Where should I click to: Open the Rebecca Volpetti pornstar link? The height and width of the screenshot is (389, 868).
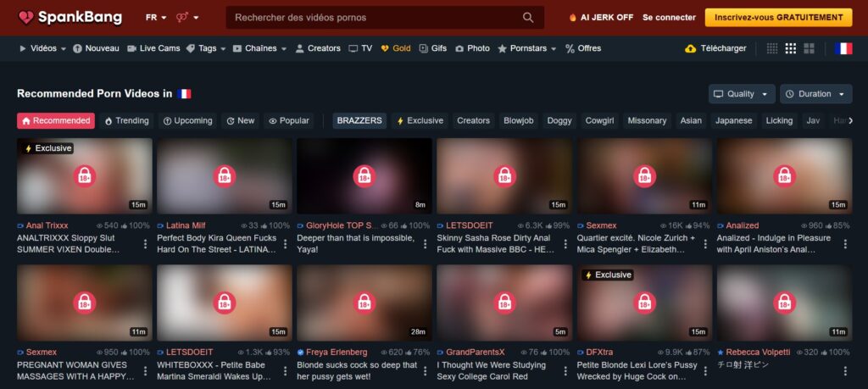coord(758,353)
